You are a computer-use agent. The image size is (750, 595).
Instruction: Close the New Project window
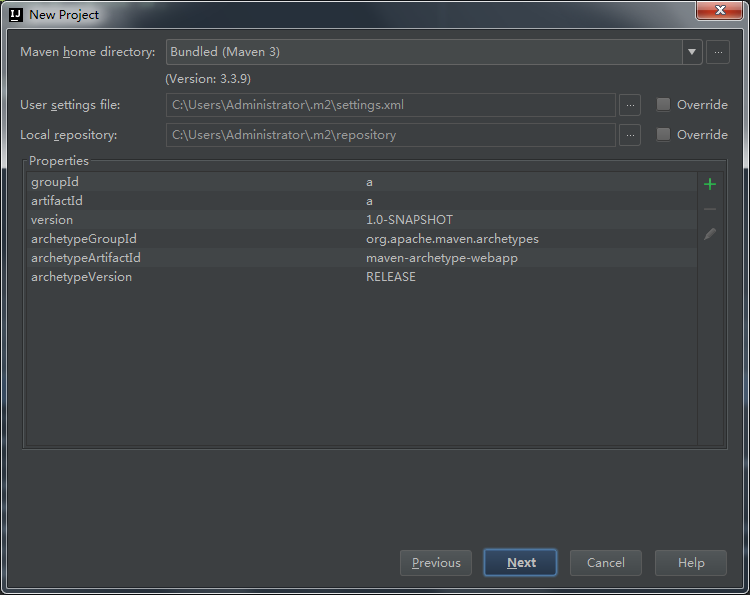[720, 11]
